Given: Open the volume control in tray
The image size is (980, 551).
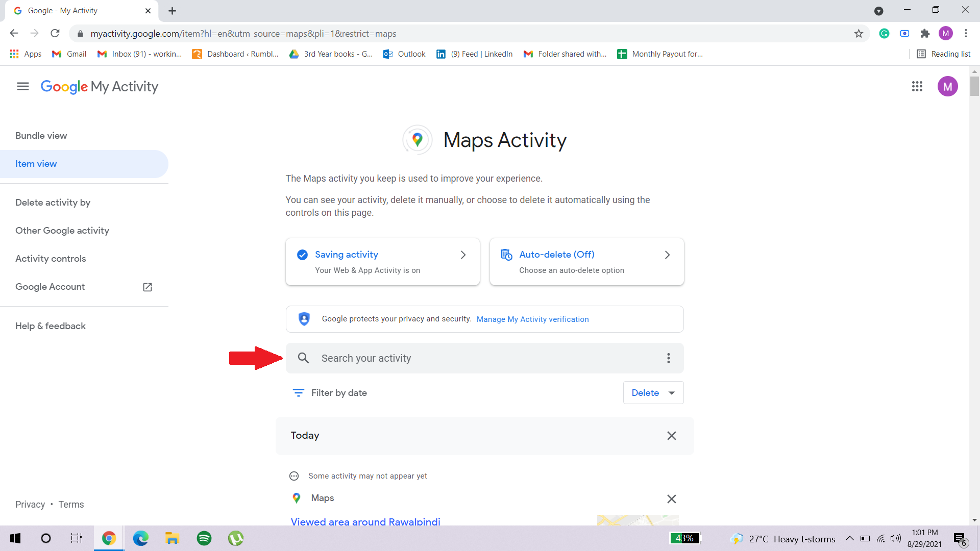Looking at the screenshot, I should point(896,538).
